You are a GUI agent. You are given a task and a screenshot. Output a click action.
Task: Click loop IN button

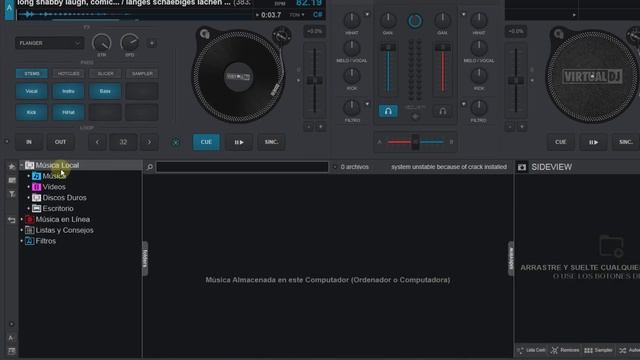click(29, 142)
